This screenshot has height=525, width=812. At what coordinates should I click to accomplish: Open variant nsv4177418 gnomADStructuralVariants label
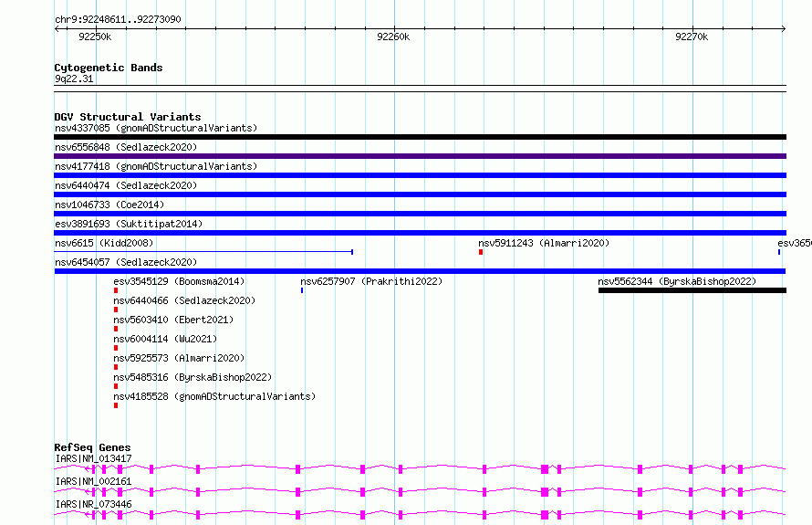click(x=156, y=166)
